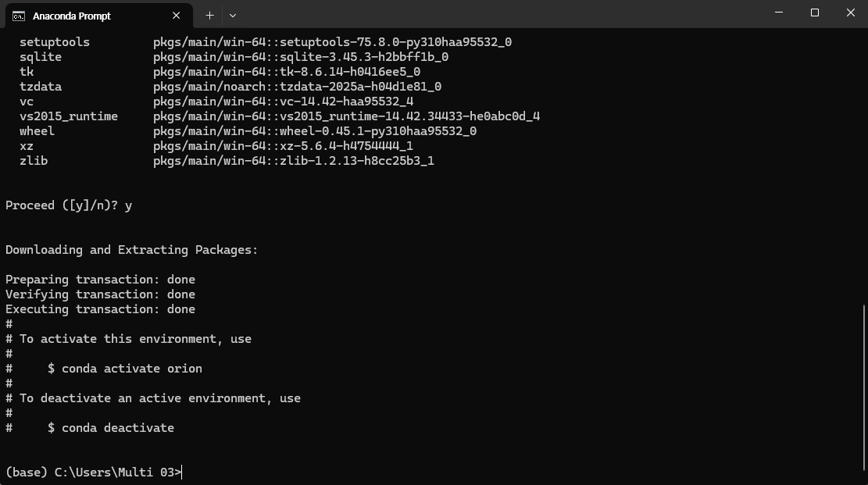Image resolution: width=868 pixels, height=485 pixels.
Task: Maximize the terminal window
Action: pyautogui.click(x=815, y=12)
